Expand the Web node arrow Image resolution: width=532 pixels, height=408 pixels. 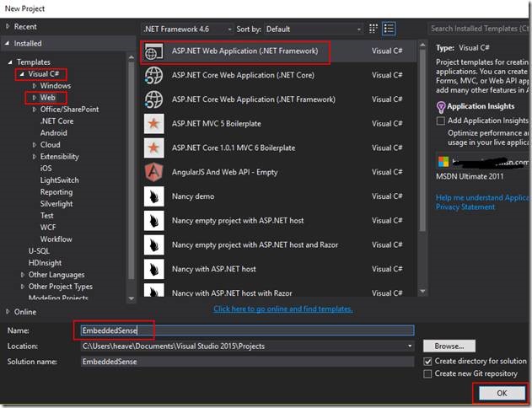(x=34, y=98)
